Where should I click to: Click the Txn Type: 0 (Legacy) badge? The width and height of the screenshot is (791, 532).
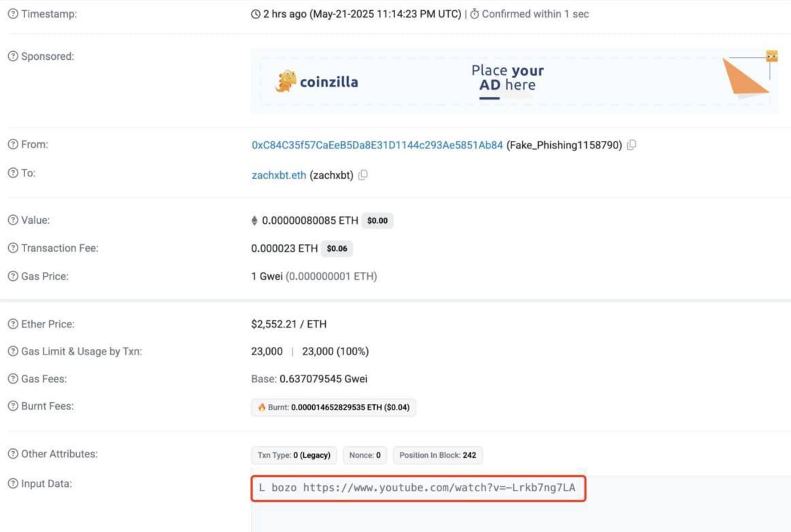294,455
